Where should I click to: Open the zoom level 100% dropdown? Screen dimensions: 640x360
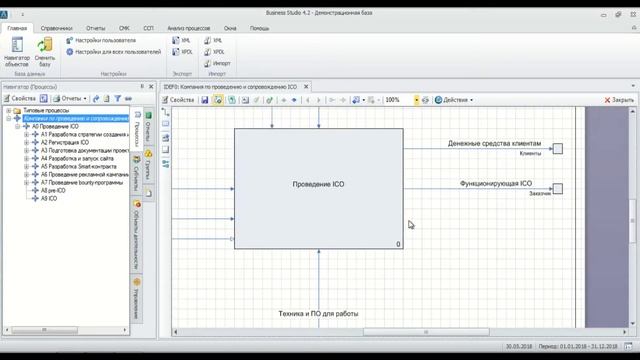pos(416,100)
